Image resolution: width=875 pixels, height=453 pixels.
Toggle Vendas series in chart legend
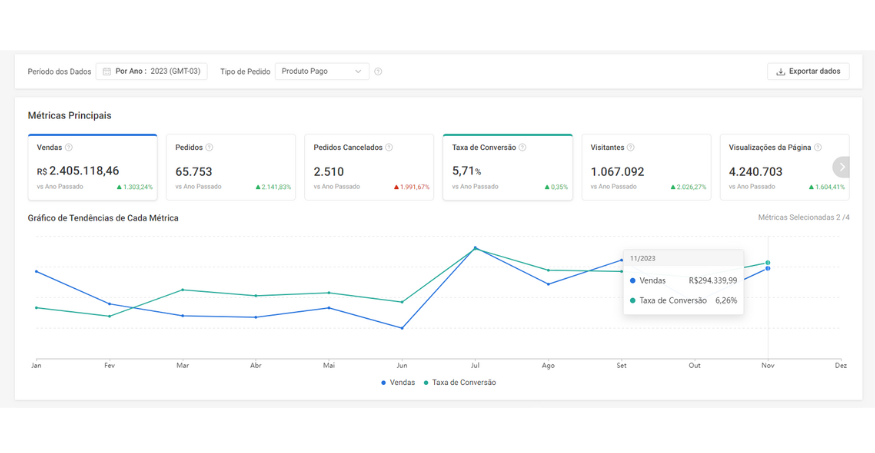click(x=398, y=383)
